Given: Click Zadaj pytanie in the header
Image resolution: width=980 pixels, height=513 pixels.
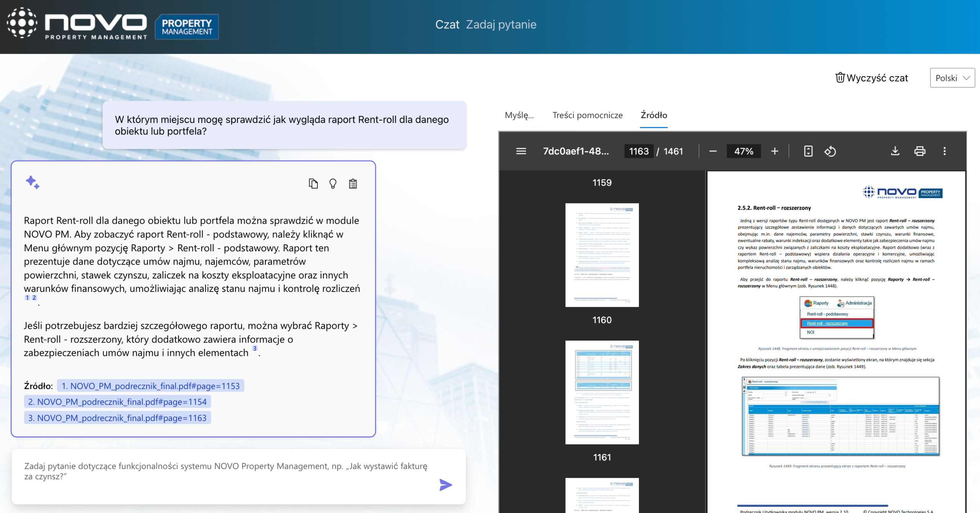Looking at the screenshot, I should click(501, 25).
